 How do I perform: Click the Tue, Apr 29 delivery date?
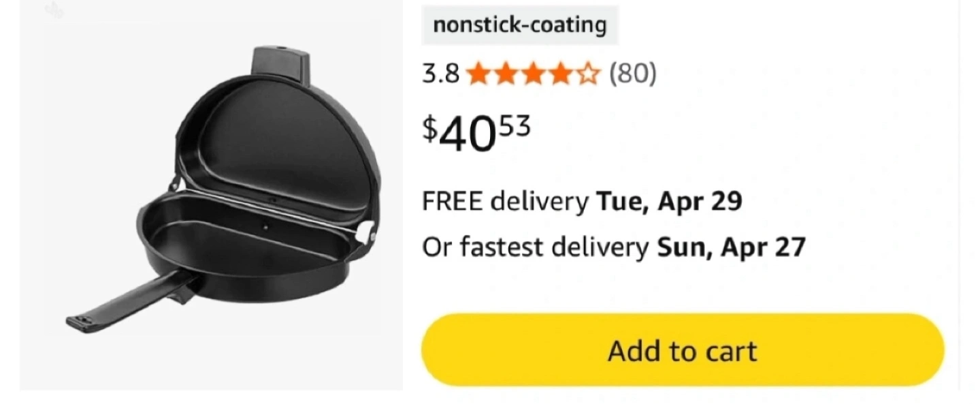tap(669, 202)
